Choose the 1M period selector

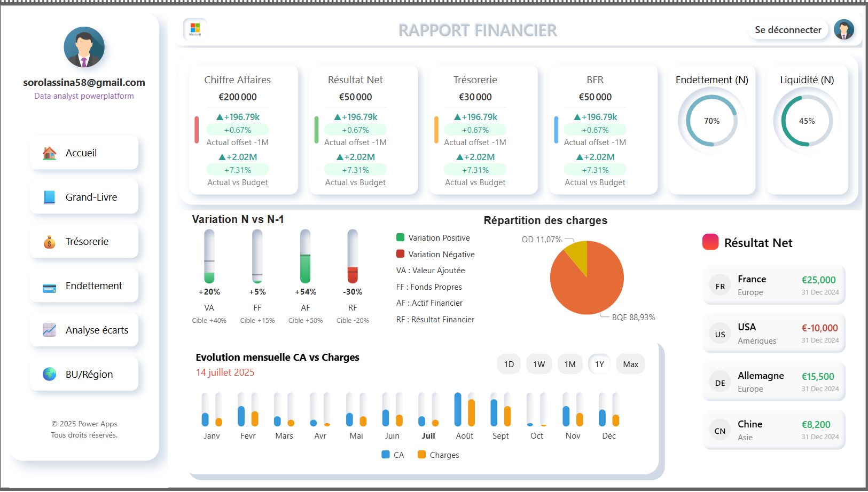coord(569,364)
